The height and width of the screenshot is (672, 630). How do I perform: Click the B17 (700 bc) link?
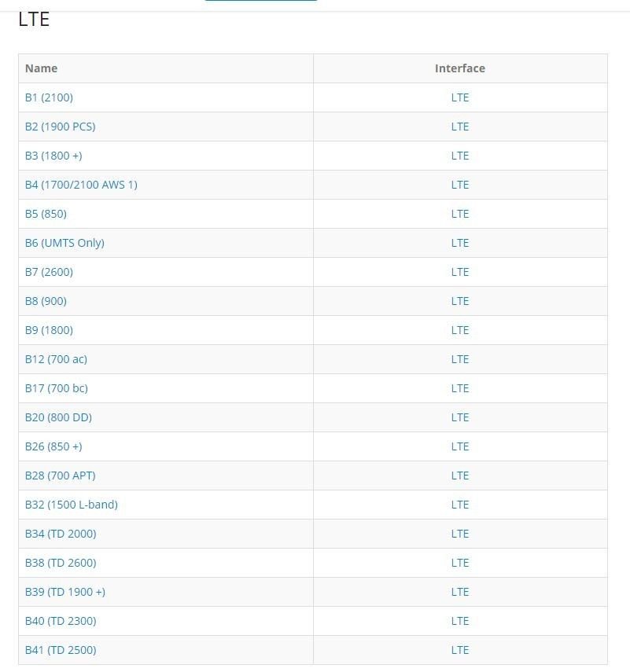coord(57,389)
